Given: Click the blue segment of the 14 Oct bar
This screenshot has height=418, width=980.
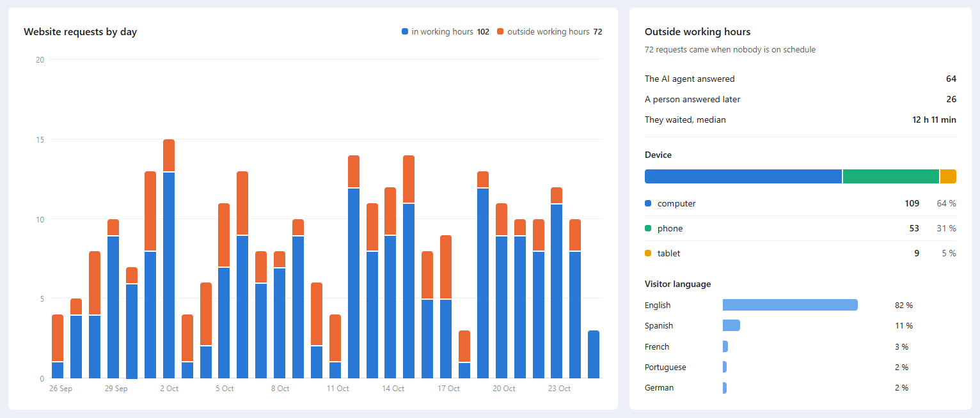Looking at the screenshot, I should click(x=391, y=307).
